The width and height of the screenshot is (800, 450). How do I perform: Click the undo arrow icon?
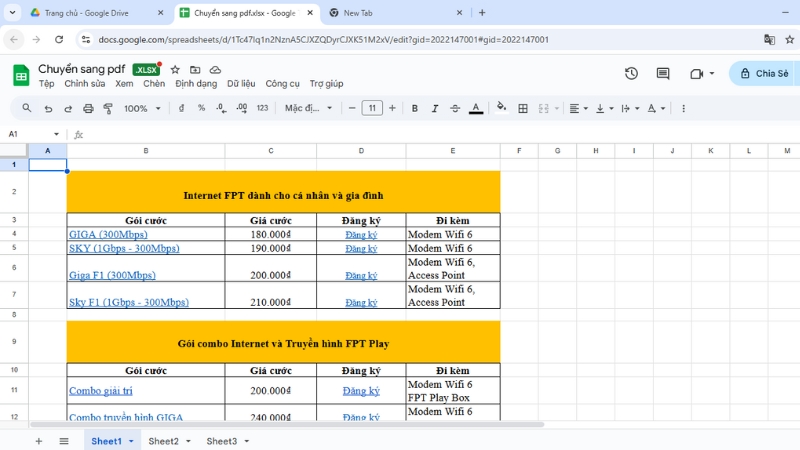coord(48,108)
